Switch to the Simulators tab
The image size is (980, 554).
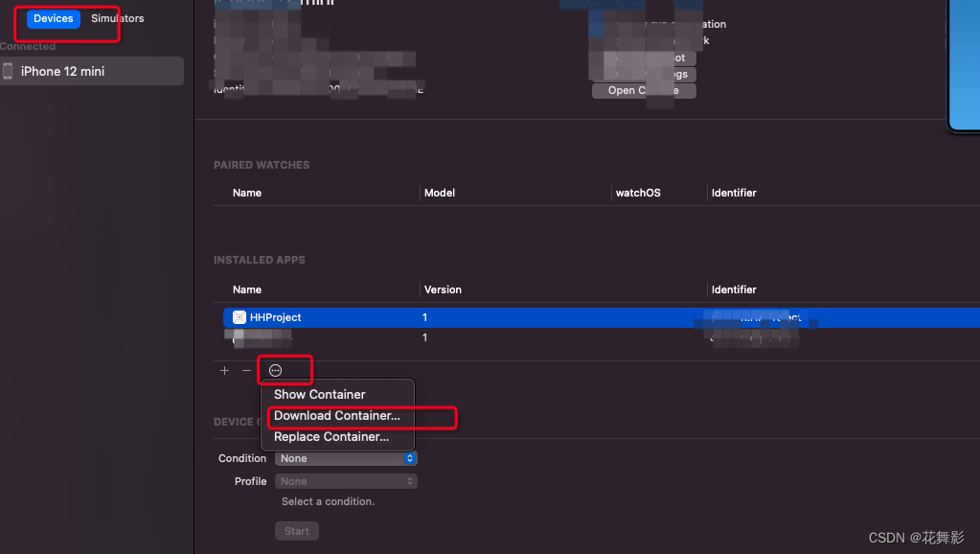click(x=118, y=19)
